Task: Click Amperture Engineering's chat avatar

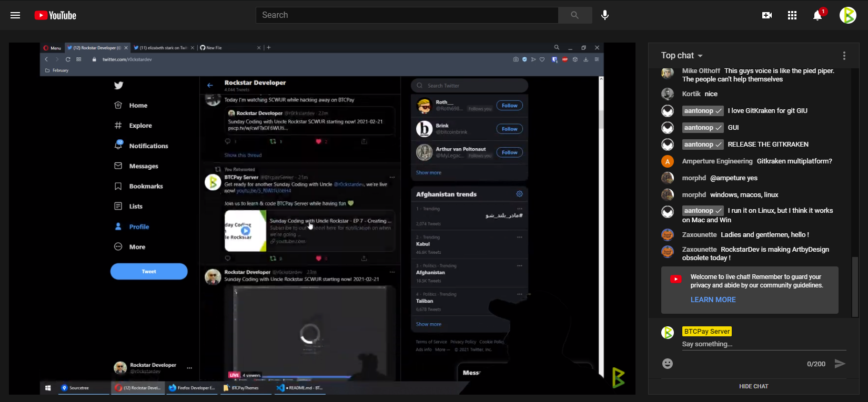Action: 668,161
